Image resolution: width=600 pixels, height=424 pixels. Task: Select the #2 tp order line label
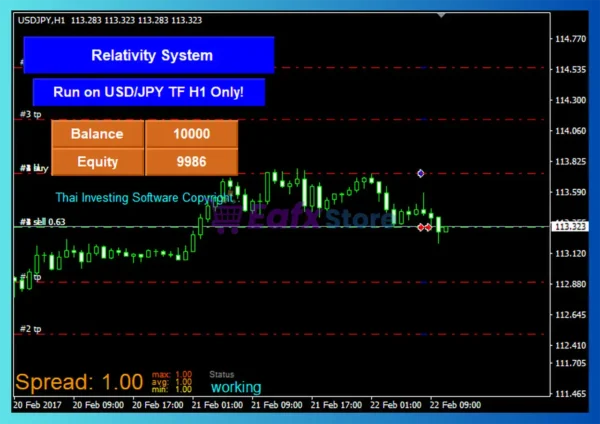pos(30,328)
